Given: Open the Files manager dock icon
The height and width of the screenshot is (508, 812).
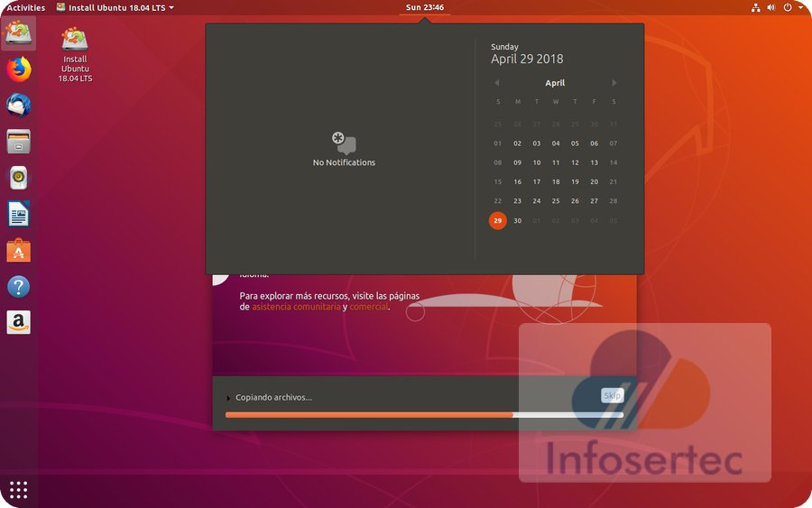Looking at the screenshot, I should (x=19, y=142).
